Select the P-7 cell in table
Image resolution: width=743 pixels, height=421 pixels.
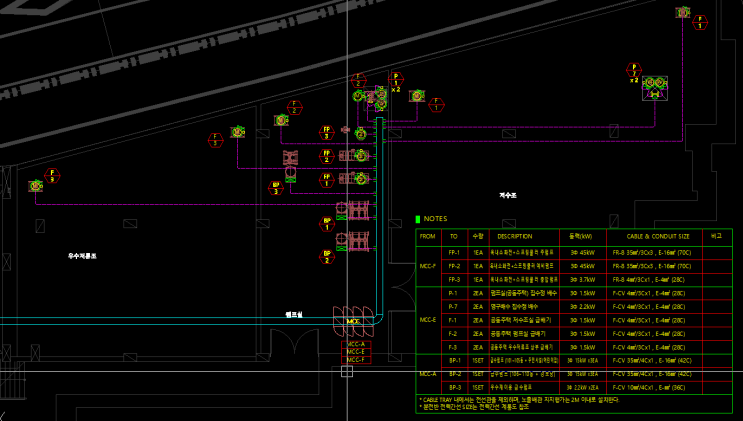[453, 307]
